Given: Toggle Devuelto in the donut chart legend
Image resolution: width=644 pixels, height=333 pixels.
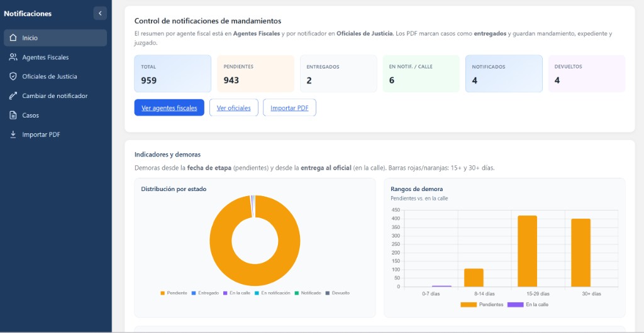Looking at the screenshot, I should coord(338,293).
